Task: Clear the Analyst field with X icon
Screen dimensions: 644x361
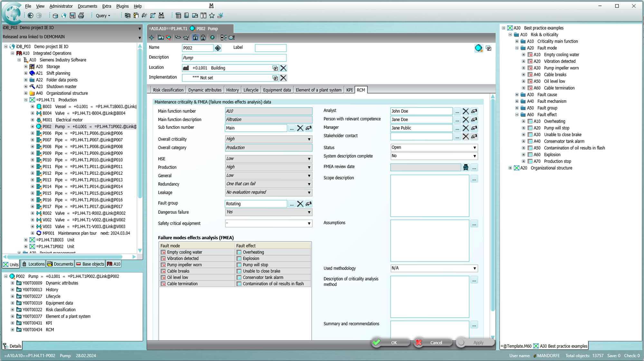Action: click(x=466, y=111)
